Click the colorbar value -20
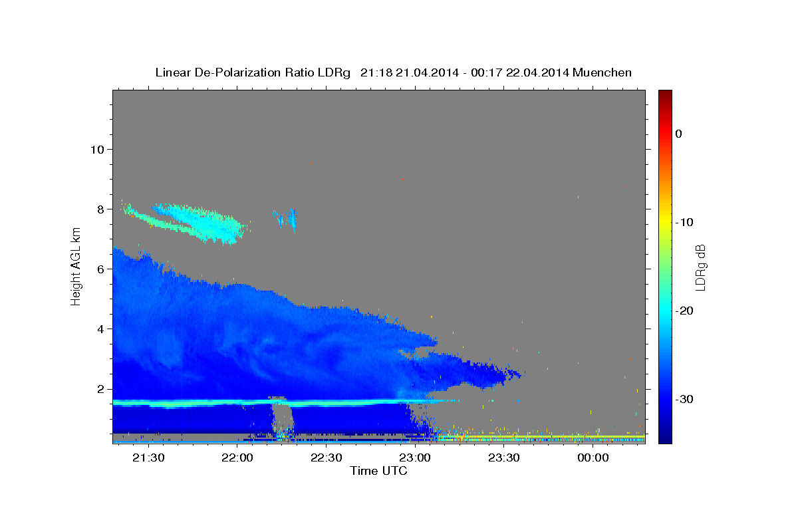The width and height of the screenshot is (798, 532). point(685,311)
